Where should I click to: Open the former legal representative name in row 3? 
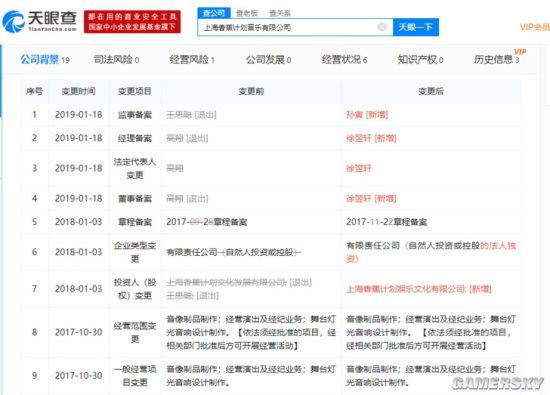pos(175,168)
